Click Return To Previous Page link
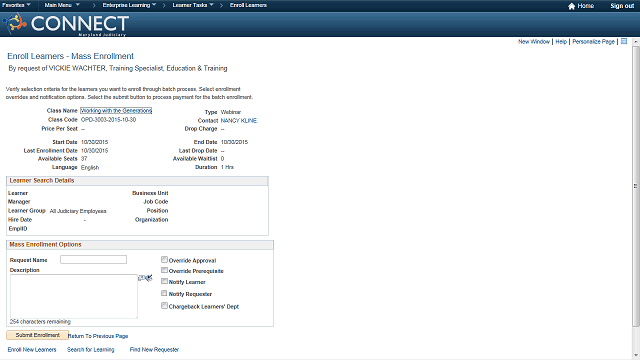 click(98, 336)
